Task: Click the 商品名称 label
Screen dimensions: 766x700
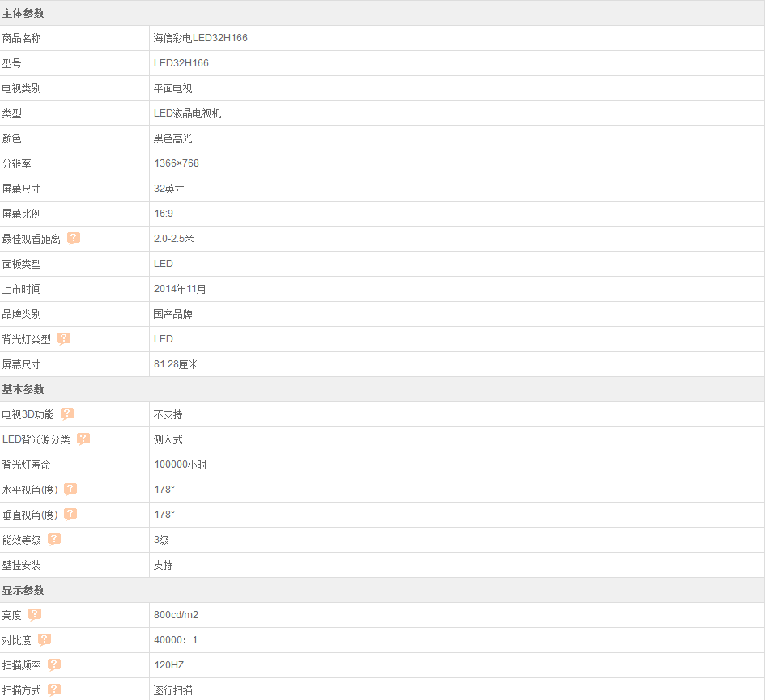Action: (22, 38)
